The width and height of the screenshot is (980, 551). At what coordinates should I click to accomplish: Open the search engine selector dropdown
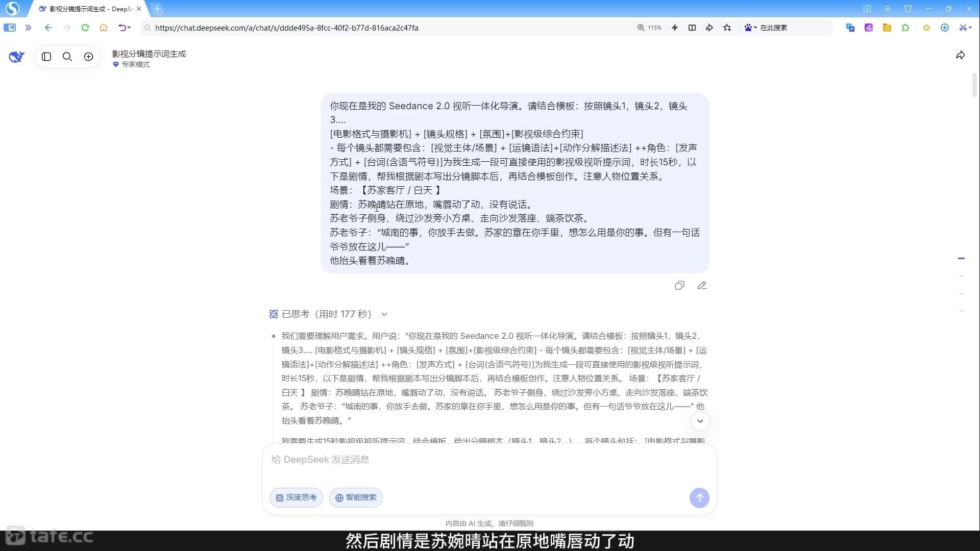(x=750, y=28)
